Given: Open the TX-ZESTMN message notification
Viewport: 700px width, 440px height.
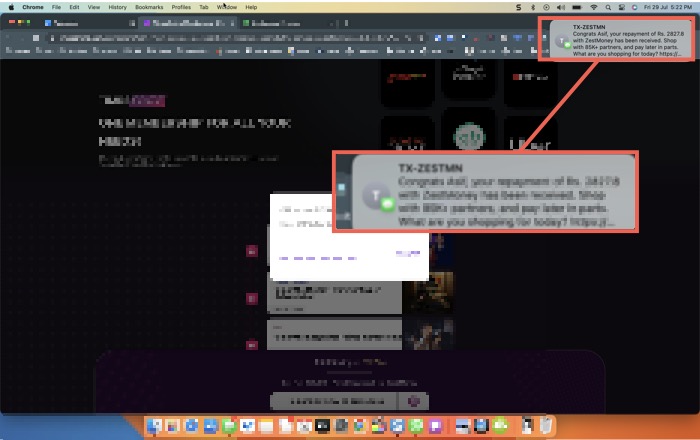Looking at the screenshot, I should click(x=621, y=40).
